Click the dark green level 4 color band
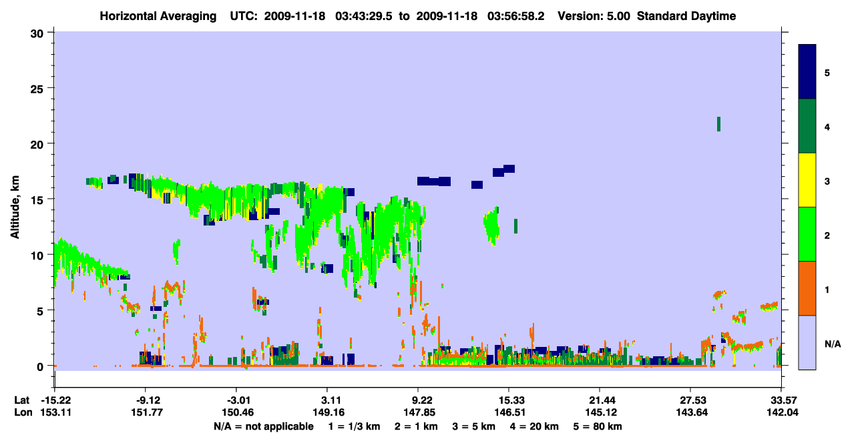 point(807,126)
